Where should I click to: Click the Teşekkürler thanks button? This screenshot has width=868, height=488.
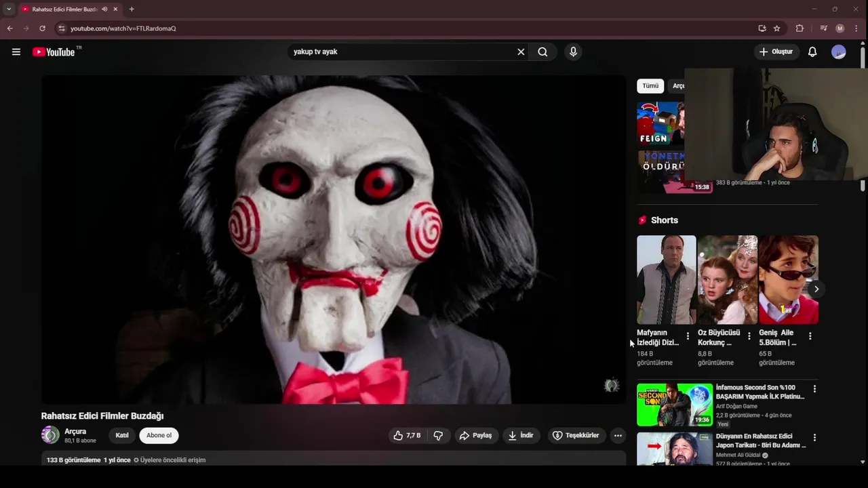[575, 435]
